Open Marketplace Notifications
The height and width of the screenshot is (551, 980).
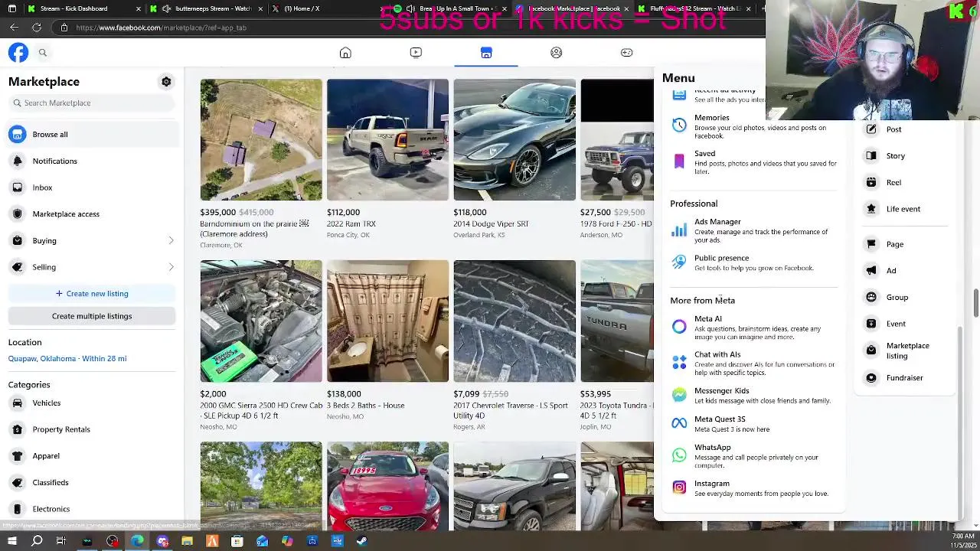92,161
